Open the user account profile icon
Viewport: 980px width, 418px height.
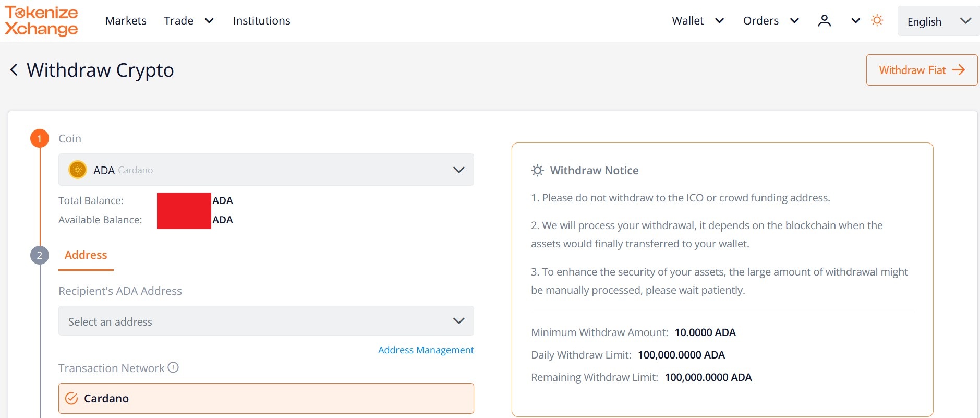click(824, 21)
